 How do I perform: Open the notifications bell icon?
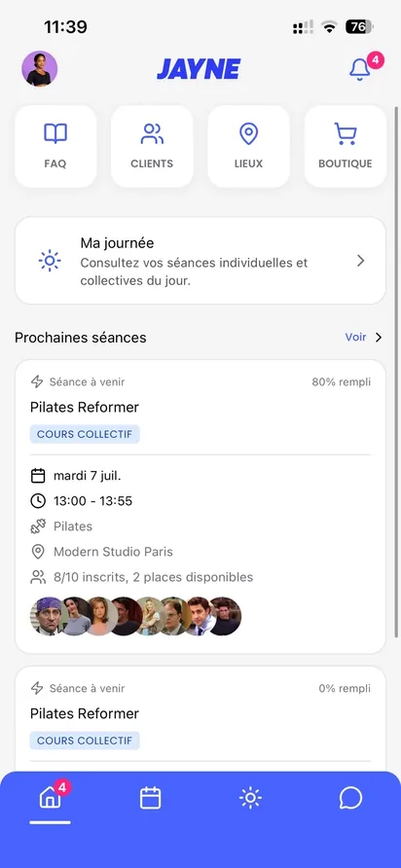pos(360,69)
